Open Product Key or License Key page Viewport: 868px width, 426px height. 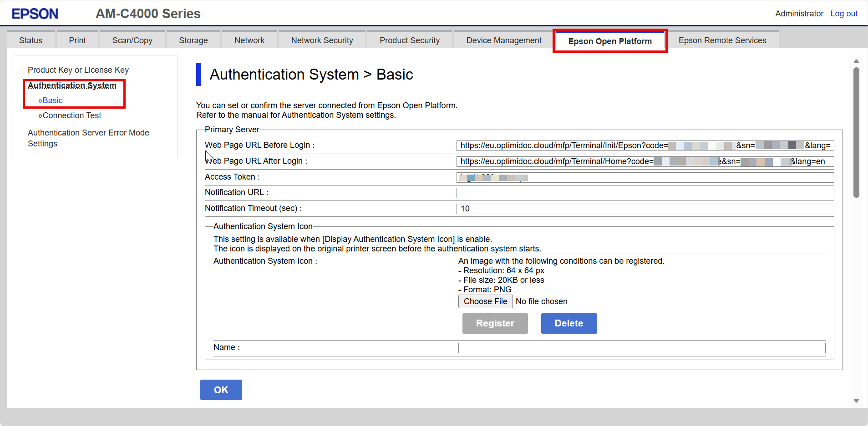coord(78,70)
